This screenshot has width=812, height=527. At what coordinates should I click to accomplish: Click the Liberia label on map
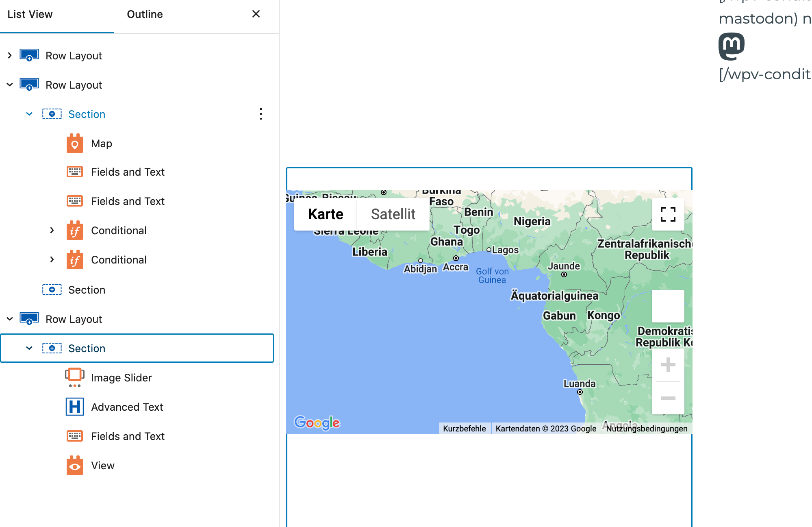370,252
